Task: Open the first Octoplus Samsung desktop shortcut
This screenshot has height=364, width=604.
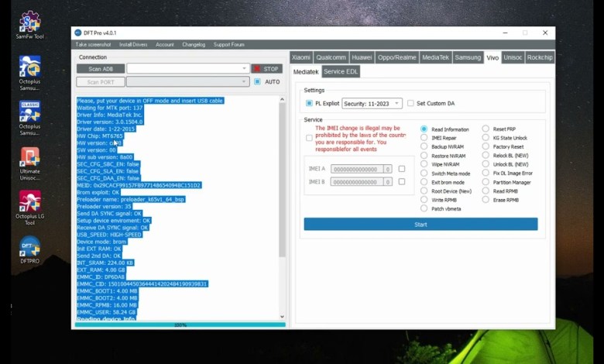Action: [29, 73]
